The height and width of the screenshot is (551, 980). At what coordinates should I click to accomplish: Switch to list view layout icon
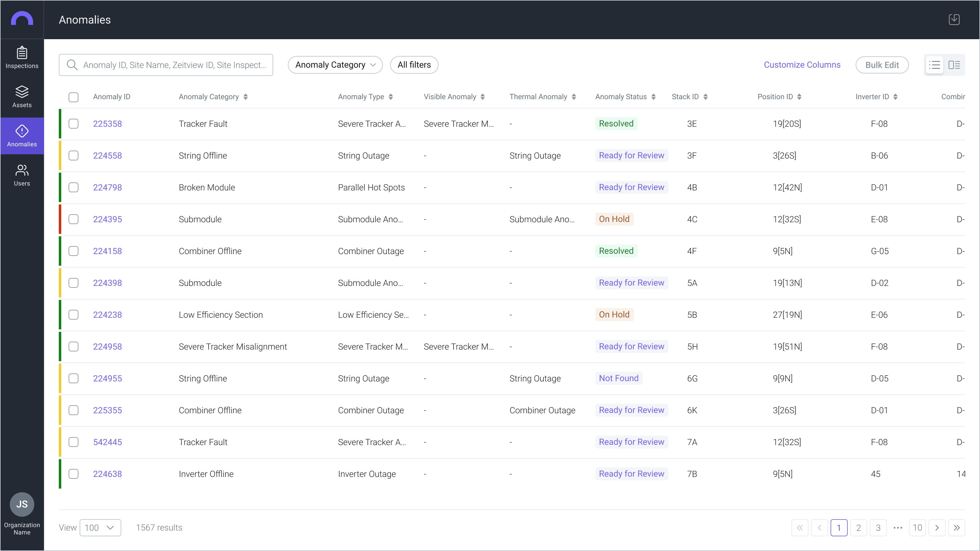point(934,65)
